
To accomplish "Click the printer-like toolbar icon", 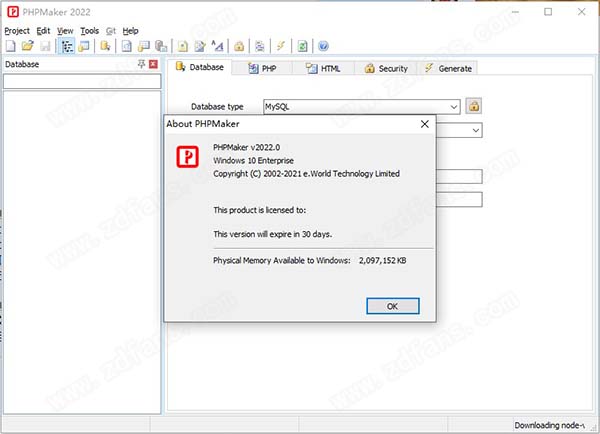I will click(x=260, y=46).
